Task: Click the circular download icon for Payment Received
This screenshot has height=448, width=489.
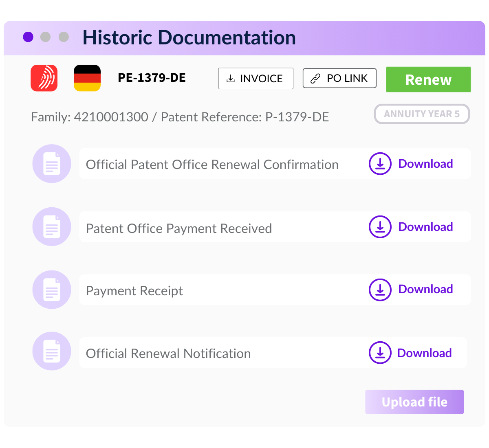Action: point(380,226)
